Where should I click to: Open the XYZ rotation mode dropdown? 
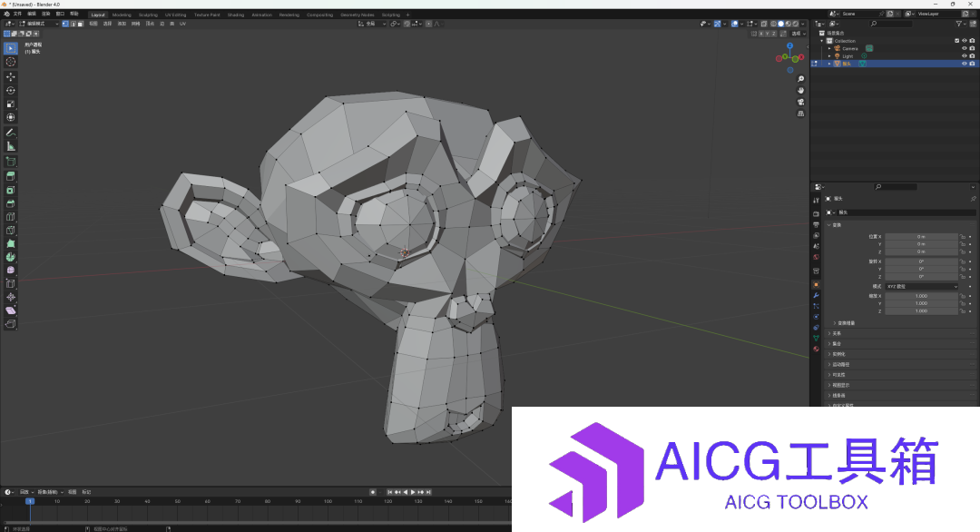pyautogui.click(x=921, y=286)
